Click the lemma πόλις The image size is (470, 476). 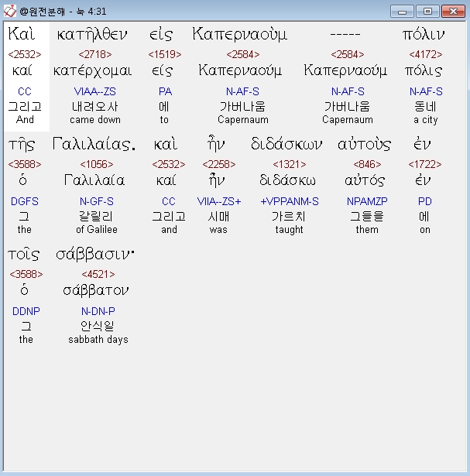(424, 71)
